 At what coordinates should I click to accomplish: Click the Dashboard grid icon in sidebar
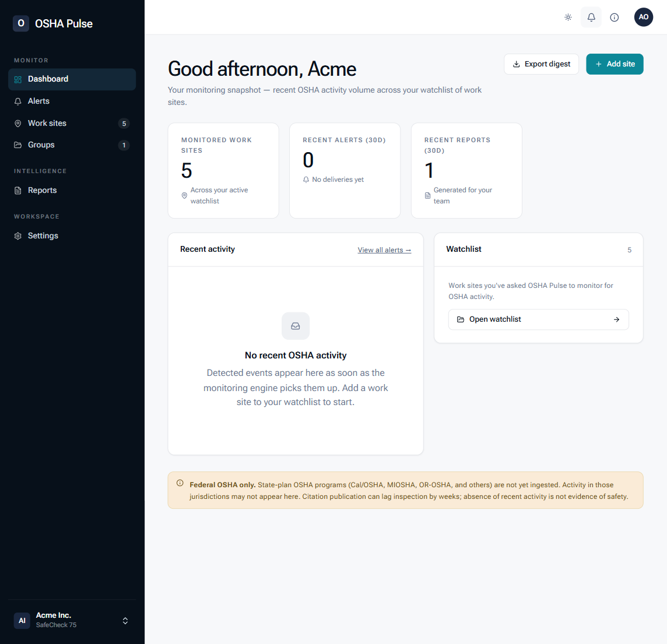(18, 79)
